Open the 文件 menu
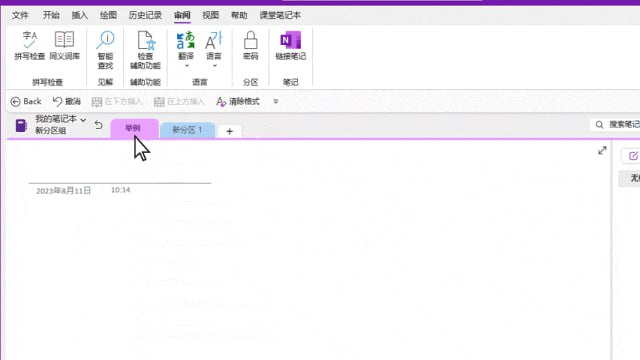The image size is (640, 360). pos(20,16)
